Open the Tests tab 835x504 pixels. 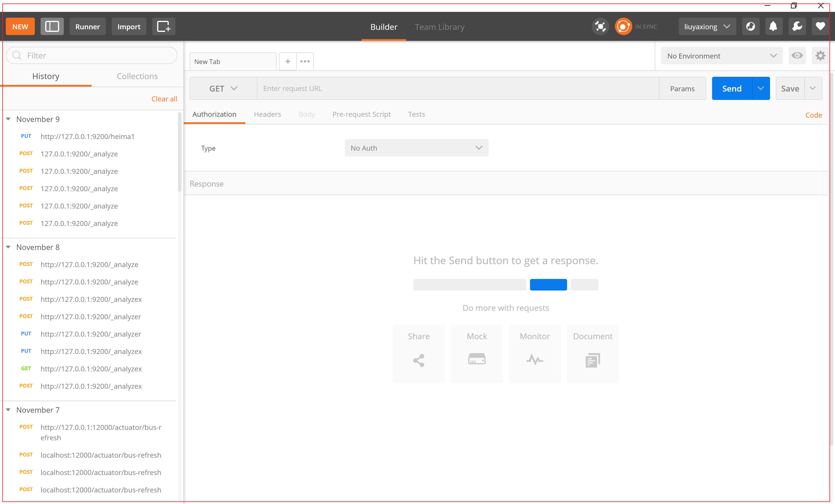[416, 114]
